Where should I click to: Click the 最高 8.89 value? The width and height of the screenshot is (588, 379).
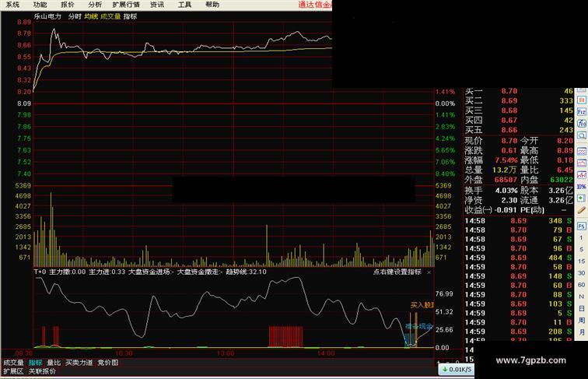click(x=565, y=150)
